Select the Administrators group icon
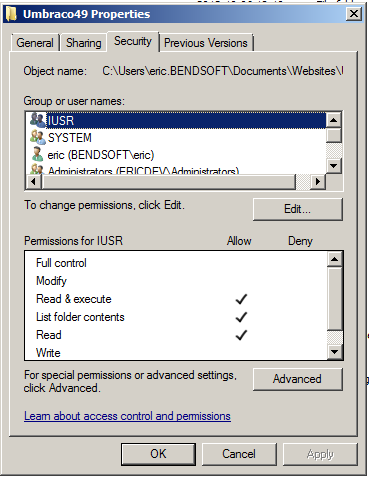The height and width of the screenshot is (478, 369). point(37,169)
